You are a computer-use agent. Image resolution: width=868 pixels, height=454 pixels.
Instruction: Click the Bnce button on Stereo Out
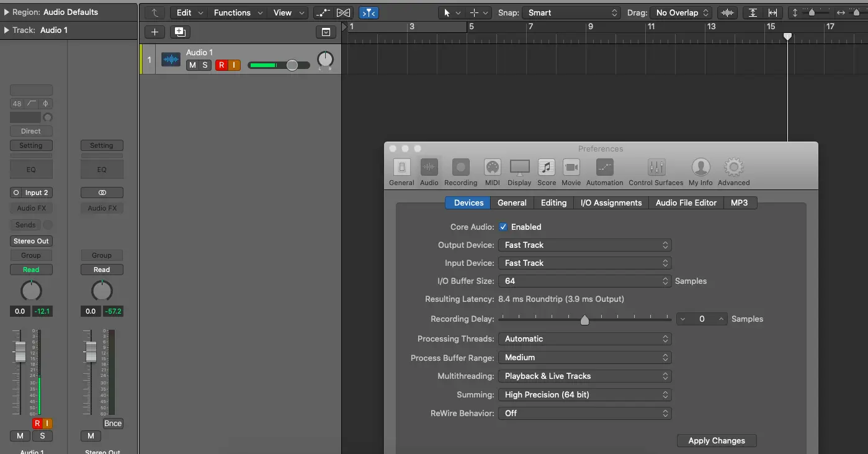click(113, 424)
